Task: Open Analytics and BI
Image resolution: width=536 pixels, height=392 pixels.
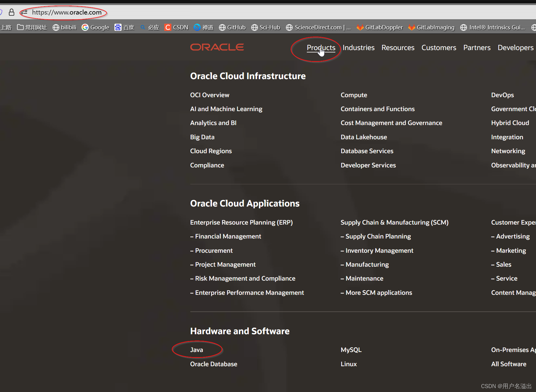Action: point(213,123)
